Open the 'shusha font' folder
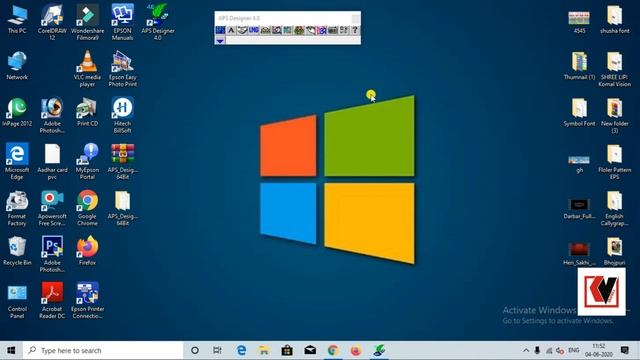Viewport: 640px width, 360px height. pos(614,19)
